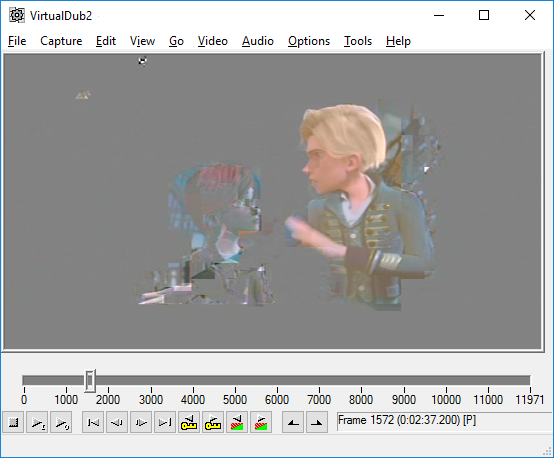Seek to previous scene change
This screenshot has width=554, height=458.
tap(237, 422)
